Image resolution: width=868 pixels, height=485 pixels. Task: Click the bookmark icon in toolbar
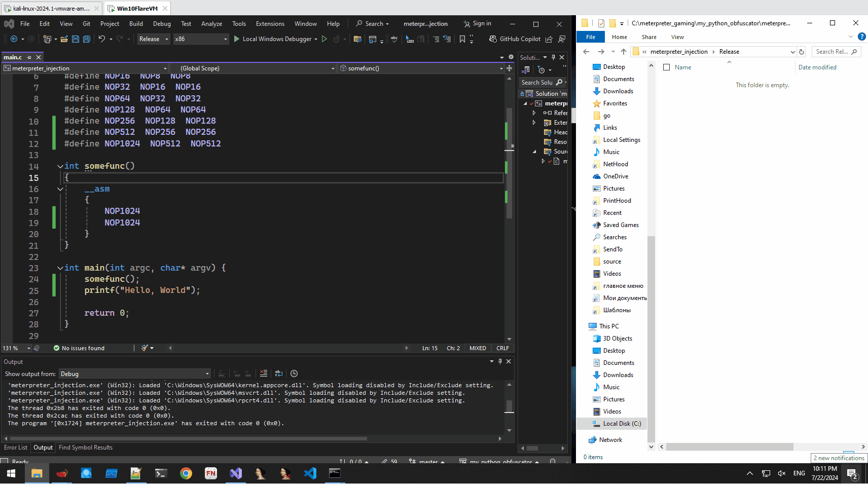coord(462,39)
